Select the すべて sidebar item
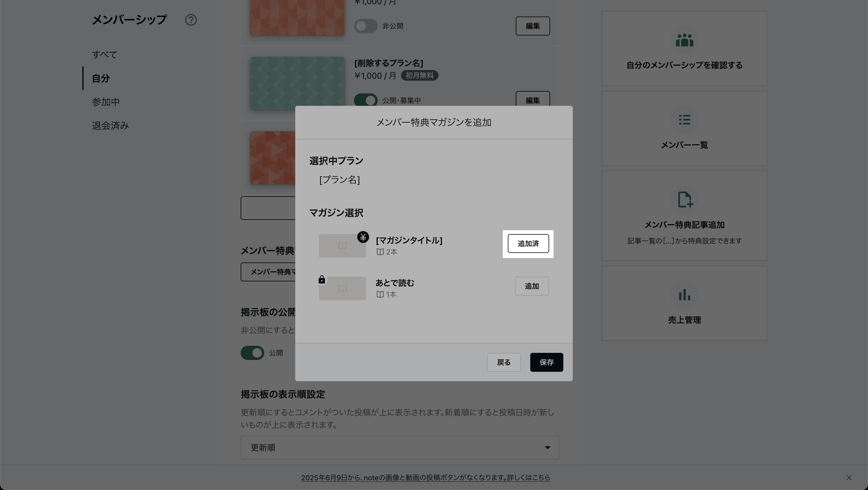Image resolution: width=868 pixels, height=490 pixels. pyautogui.click(x=105, y=55)
